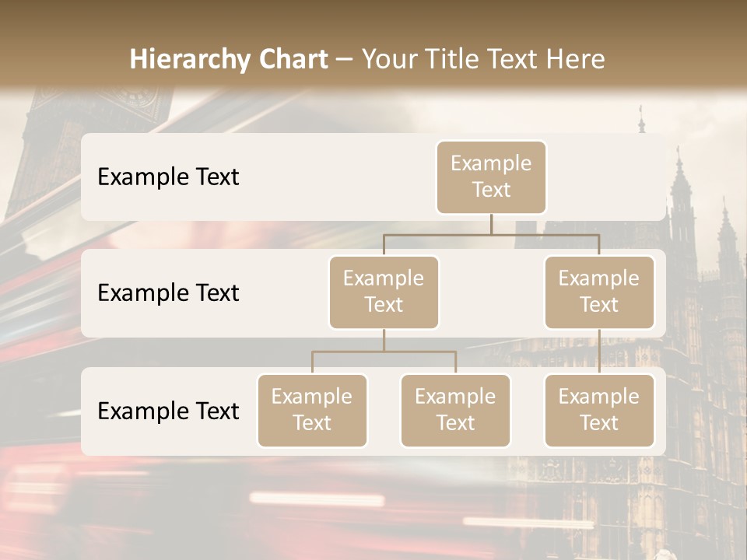
Task: Click the third row's "Example Text" label
Action: tap(168, 411)
